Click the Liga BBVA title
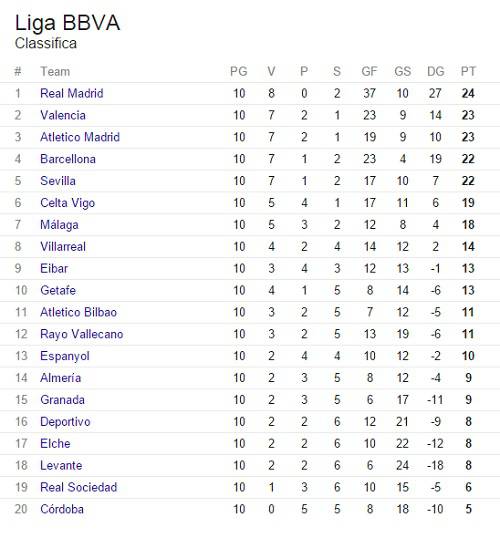Screen dimensions: 500x538 point(68,24)
